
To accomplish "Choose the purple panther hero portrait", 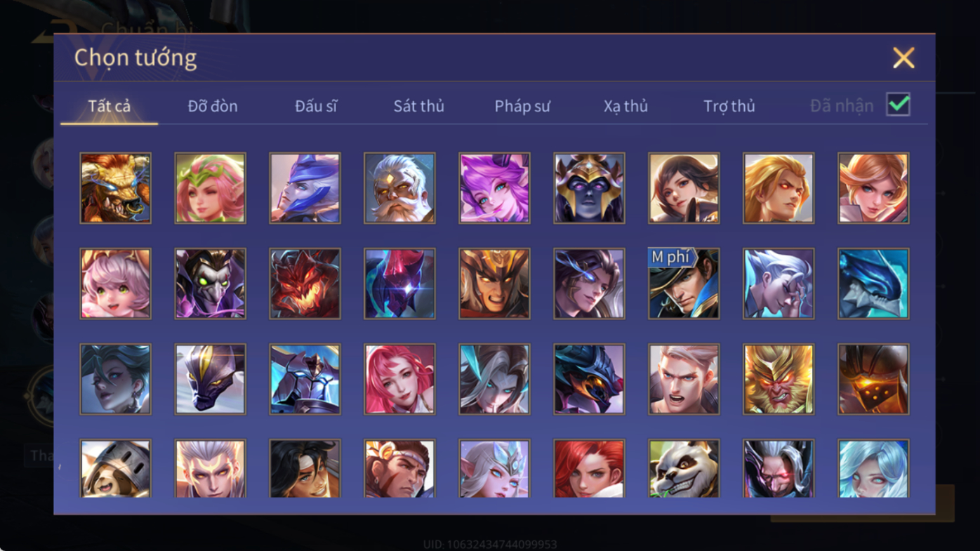I will (210, 379).
